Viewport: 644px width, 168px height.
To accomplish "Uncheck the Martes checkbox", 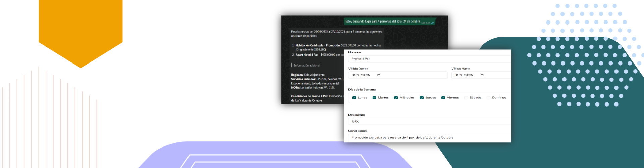I will pos(374,98).
